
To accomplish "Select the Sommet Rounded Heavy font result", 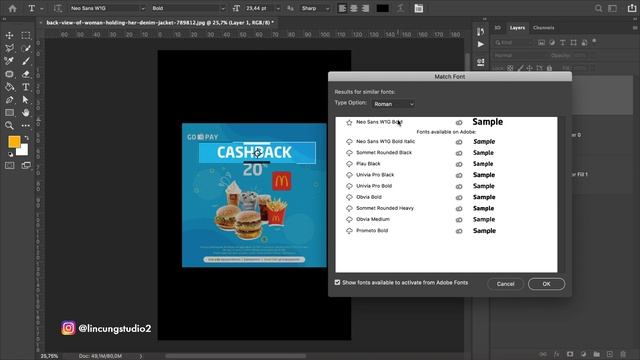I will (446, 208).
